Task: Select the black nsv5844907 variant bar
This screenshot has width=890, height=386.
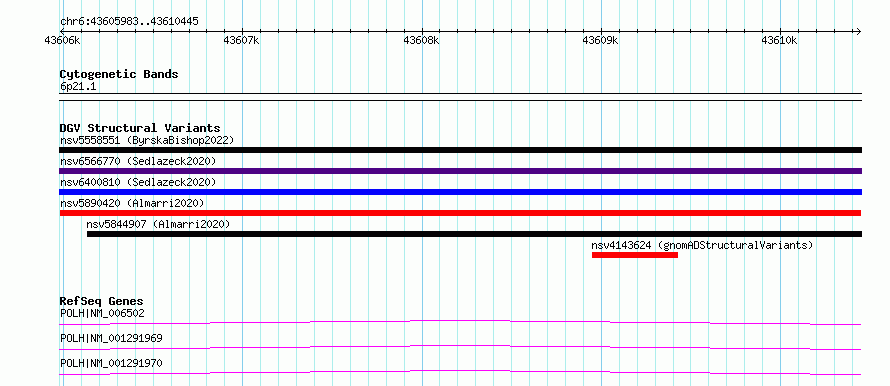Action: tap(475, 234)
